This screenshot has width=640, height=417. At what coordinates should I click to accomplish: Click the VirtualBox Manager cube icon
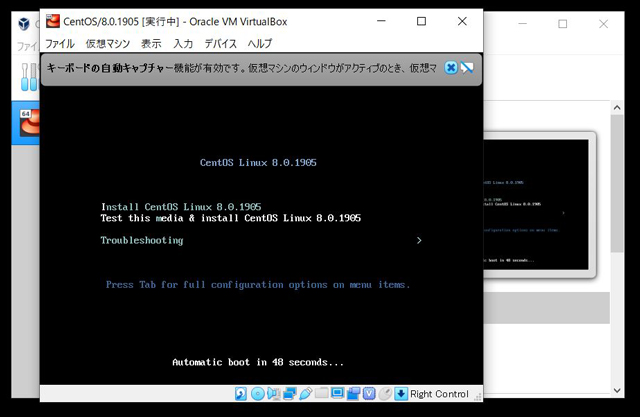[x=24, y=24]
